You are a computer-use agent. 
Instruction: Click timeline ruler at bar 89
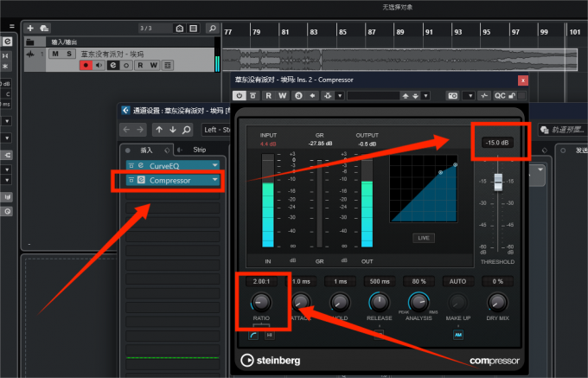400,32
